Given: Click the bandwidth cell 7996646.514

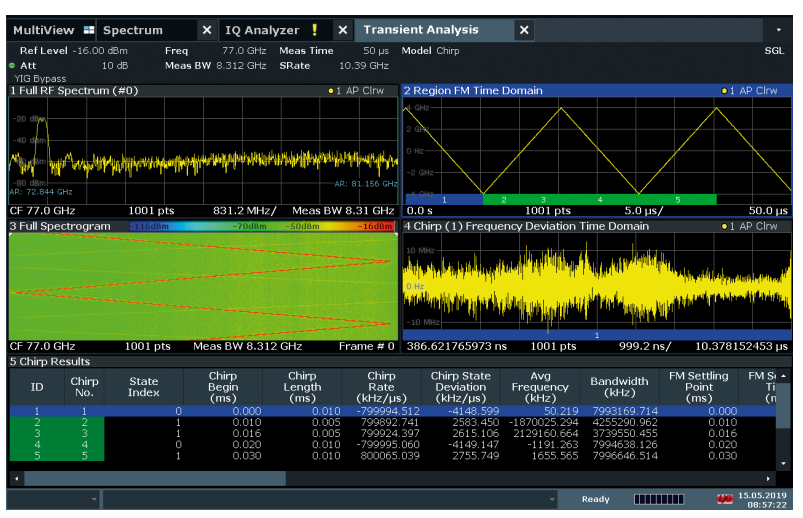Looking at the screenshot, I should [x=625, y=456].
